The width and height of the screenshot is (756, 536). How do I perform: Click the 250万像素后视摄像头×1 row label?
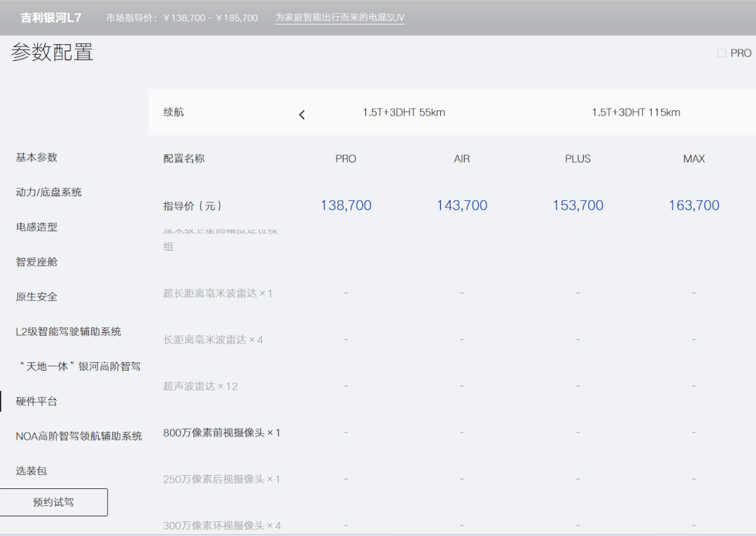pos(222,479)
